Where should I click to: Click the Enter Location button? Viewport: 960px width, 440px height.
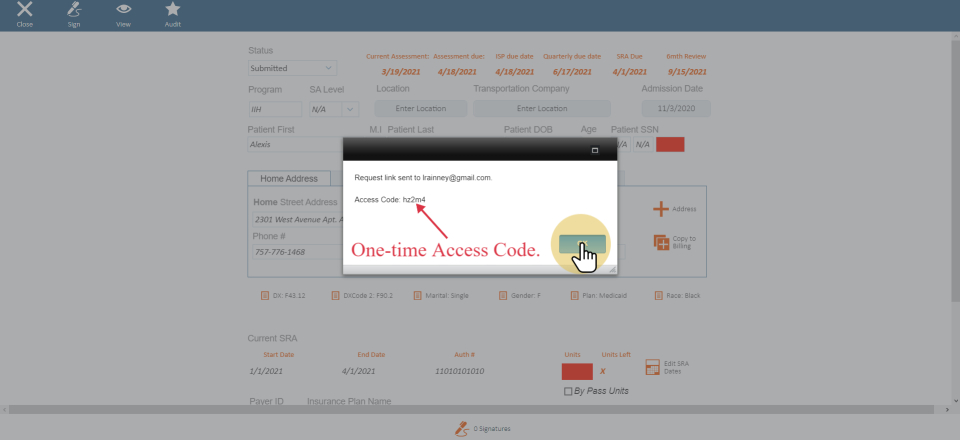point(420,109)
